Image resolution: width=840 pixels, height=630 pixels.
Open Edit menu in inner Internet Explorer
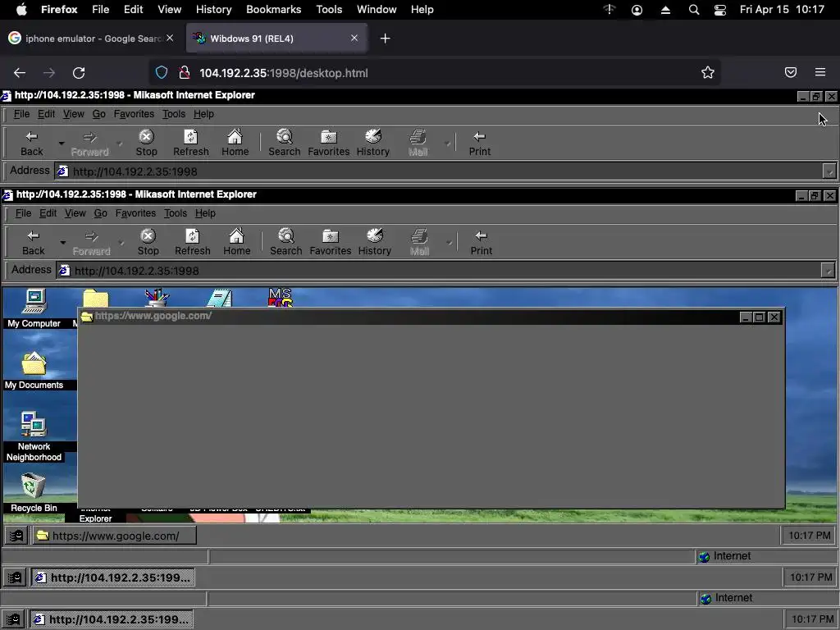pos(48,213)
